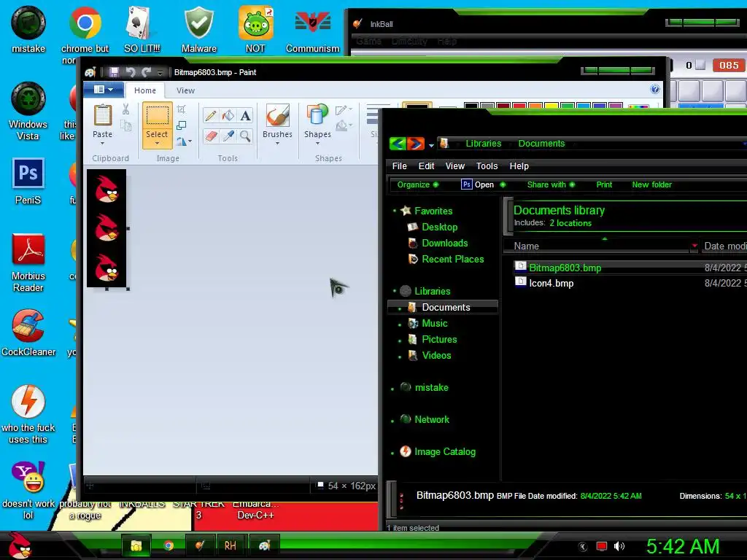Viewport: 747px width, 560px height.
Task: Switch to the View ribbon tab in Paint
Action: point(185,90)
